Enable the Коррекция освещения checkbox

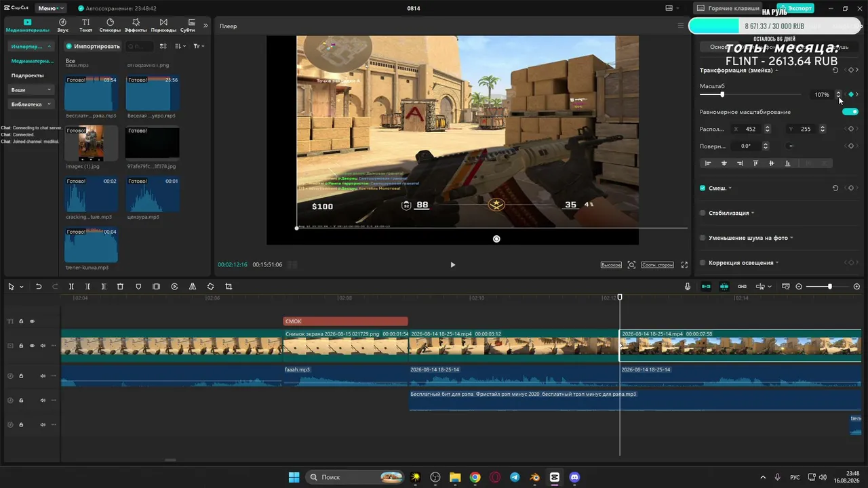[703, 263]
